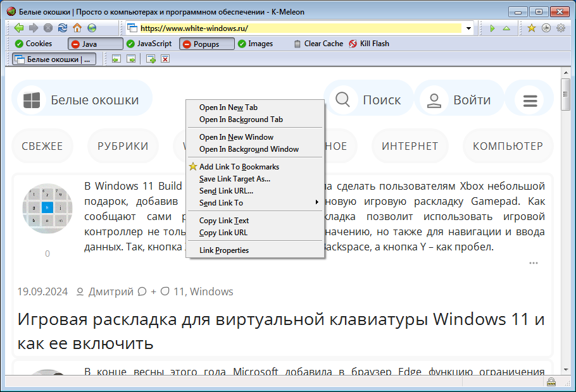Viewport: 576px width, 392px height.
Task: Open the КОМПЬЮТЕР category
Action: (508, 146)
